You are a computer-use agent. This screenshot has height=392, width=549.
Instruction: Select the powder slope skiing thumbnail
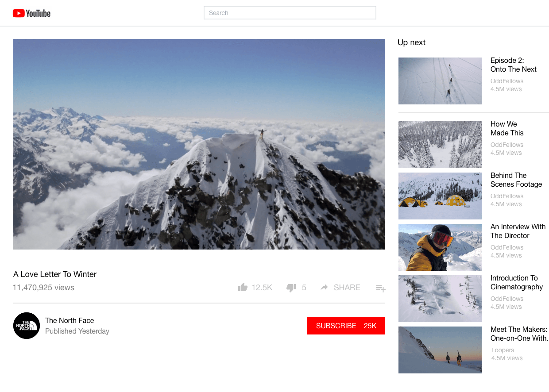click(x=440, y=299)
